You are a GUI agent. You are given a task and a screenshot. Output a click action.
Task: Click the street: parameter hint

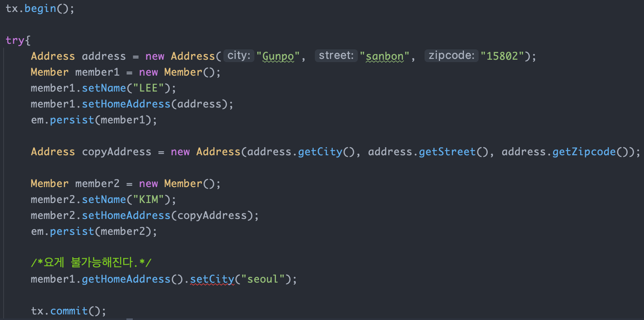[336, 55]
